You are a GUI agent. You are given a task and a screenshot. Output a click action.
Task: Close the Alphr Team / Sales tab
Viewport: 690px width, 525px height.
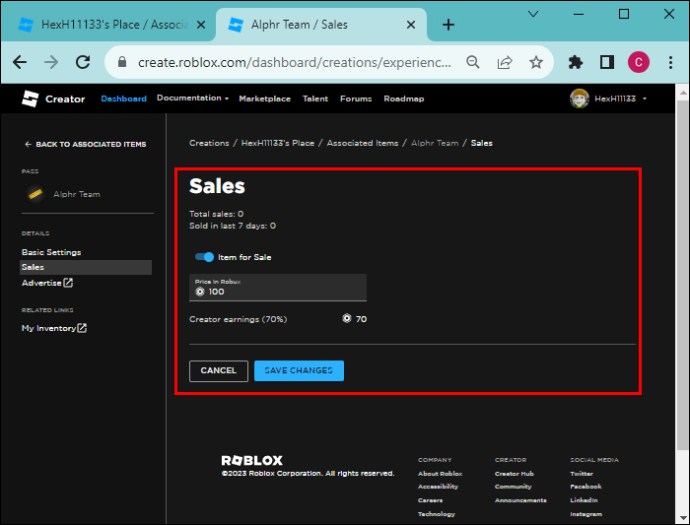411,25
